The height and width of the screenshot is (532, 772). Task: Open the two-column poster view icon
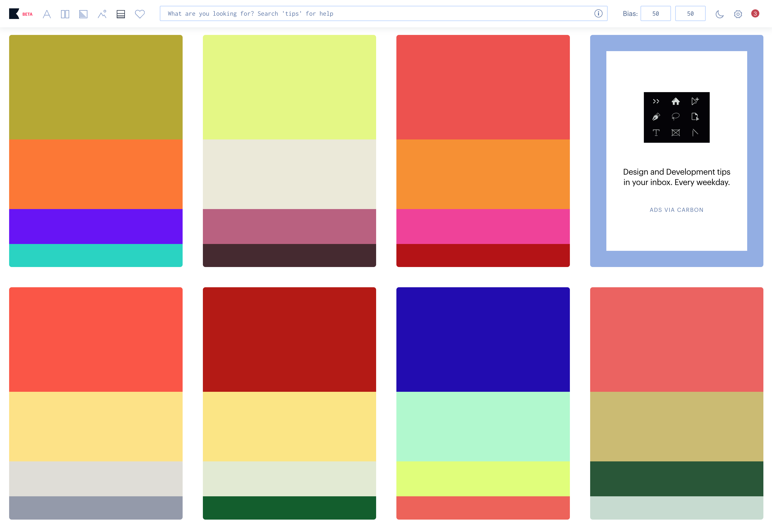[x=65, y=14]
